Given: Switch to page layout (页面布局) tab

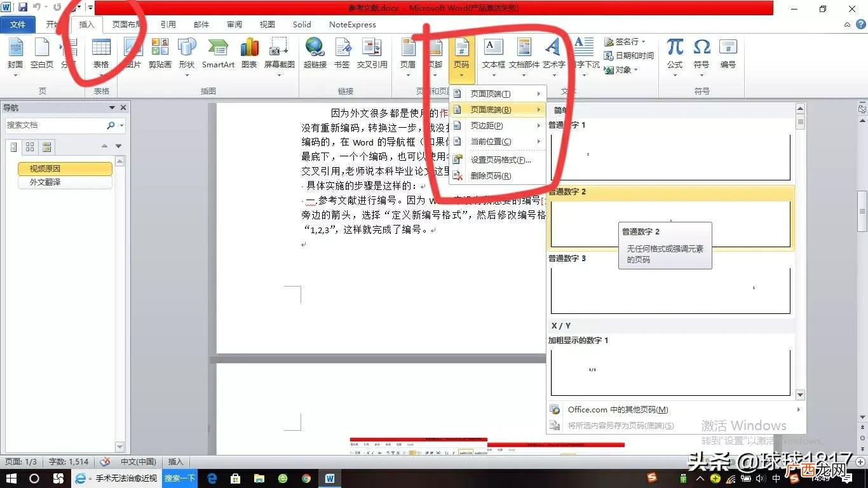Looking at the screenshot, I should (127, 25).
